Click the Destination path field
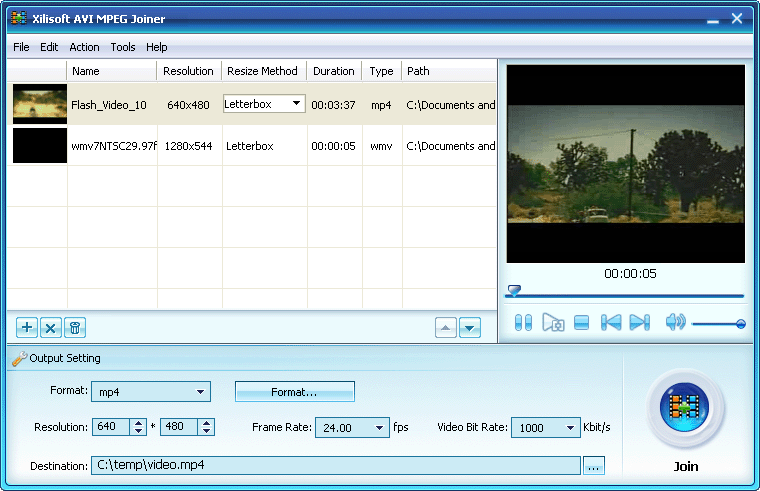Image resolution: width=760 pixels, height=491 pixels. 336,465
